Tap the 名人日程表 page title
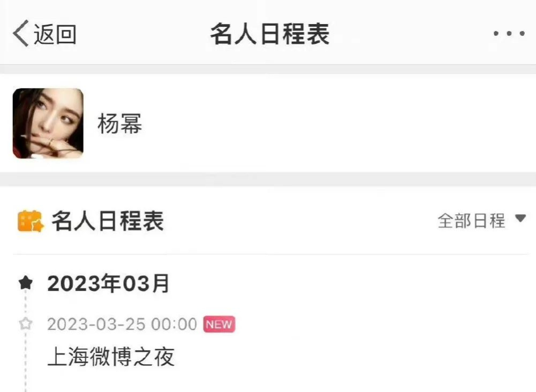Screen dimensions: 536x392 click(270, 34)
